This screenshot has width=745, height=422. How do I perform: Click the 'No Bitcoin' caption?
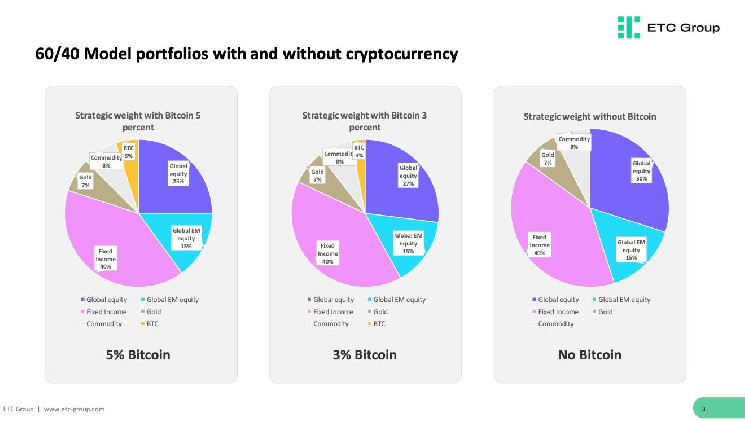(x=590, y=355)
